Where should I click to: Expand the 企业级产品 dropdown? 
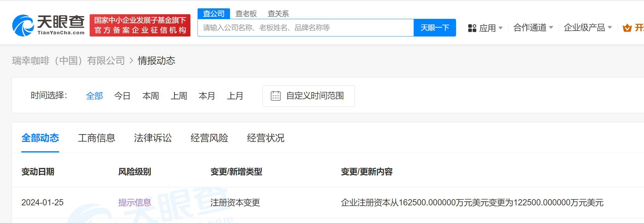point(587,28)
